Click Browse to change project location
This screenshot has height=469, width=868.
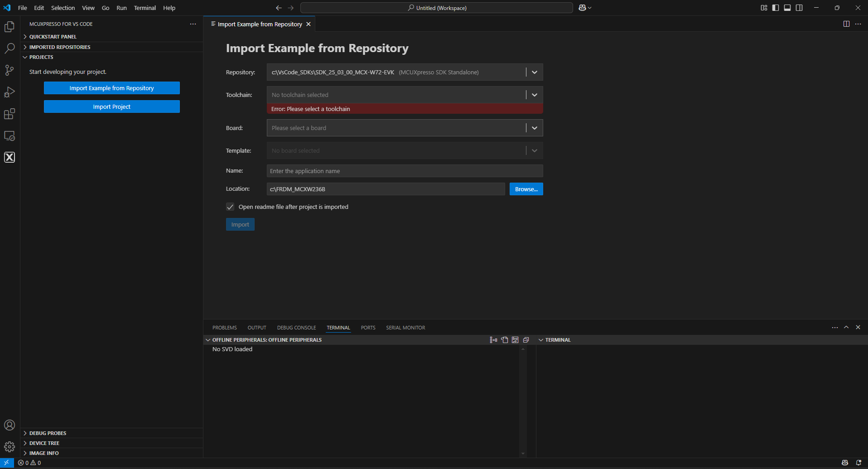(526, 189)
